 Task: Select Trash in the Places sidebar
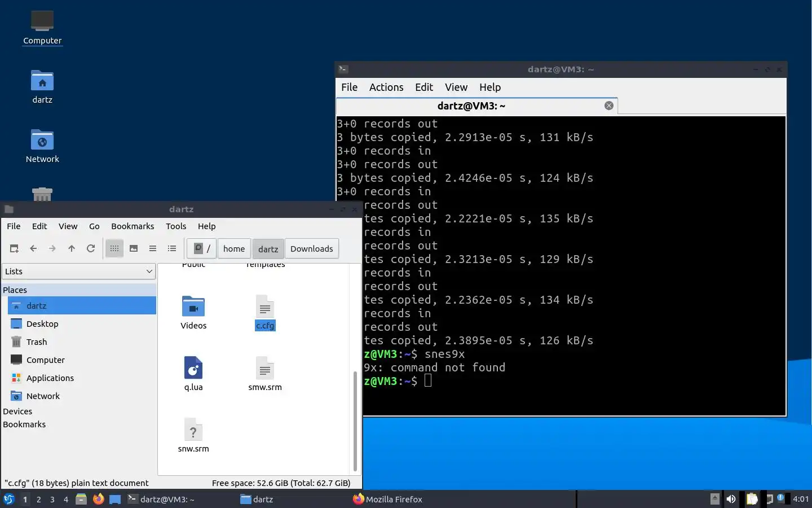(x=82, y=341)
